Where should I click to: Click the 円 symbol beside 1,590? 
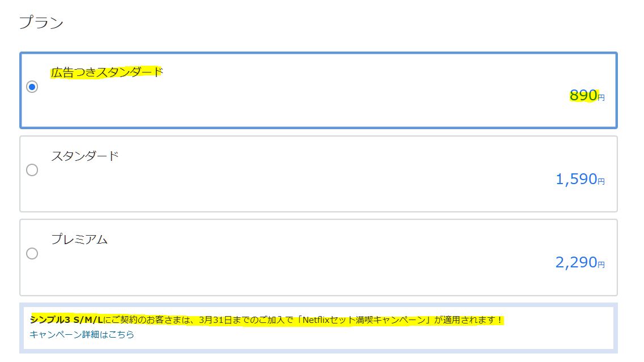tap(601, 181)
